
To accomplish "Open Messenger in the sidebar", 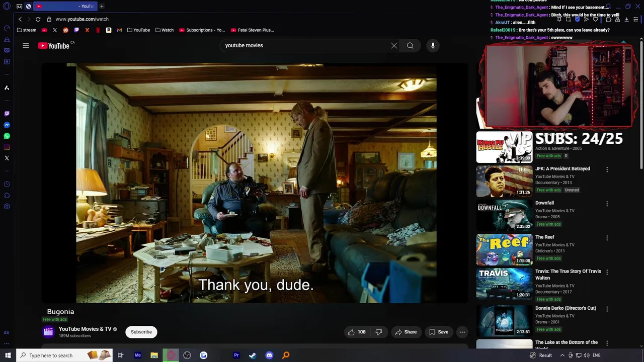I will (7, 125).
